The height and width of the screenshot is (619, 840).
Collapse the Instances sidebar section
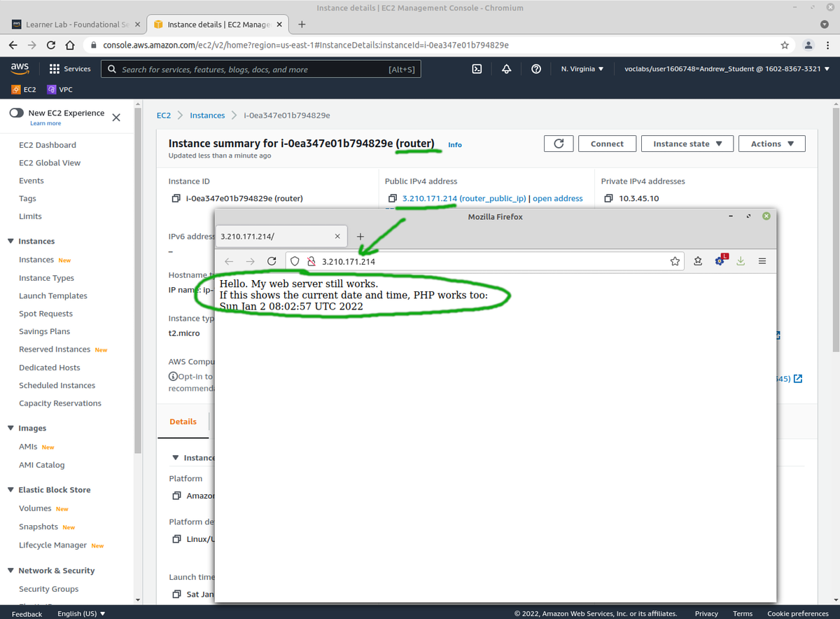click(x=11, y=241)
